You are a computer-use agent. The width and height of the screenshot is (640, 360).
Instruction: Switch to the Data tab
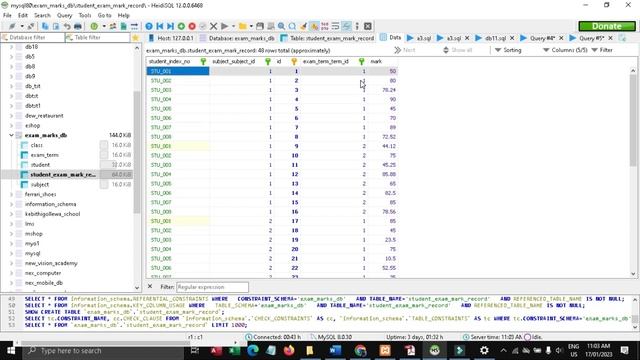[x=391, y=38]
